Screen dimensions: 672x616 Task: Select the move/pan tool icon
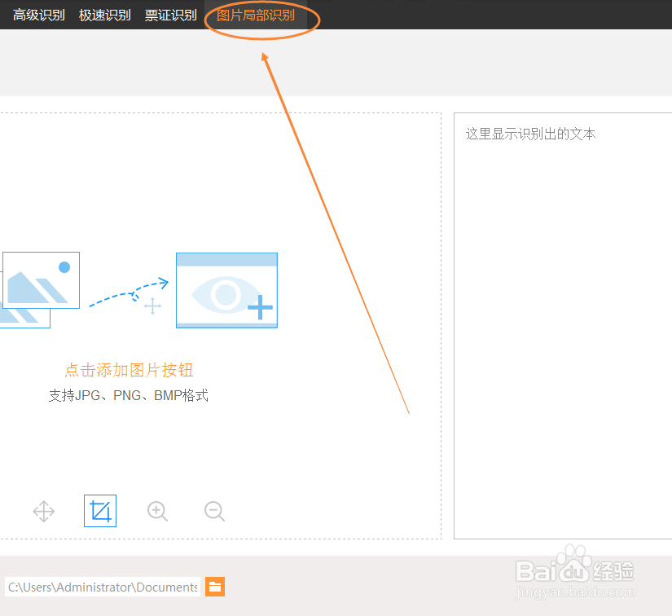click(x=44, y=511)
